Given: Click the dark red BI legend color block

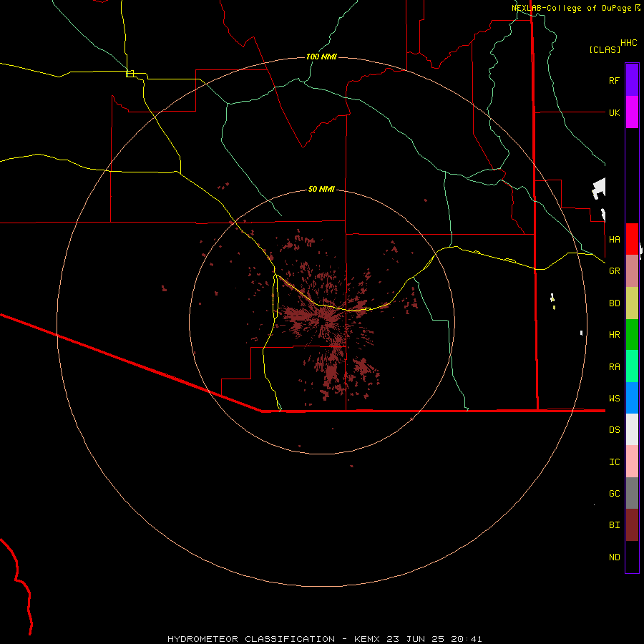Looking at the screenshot, I should [632, 525].
